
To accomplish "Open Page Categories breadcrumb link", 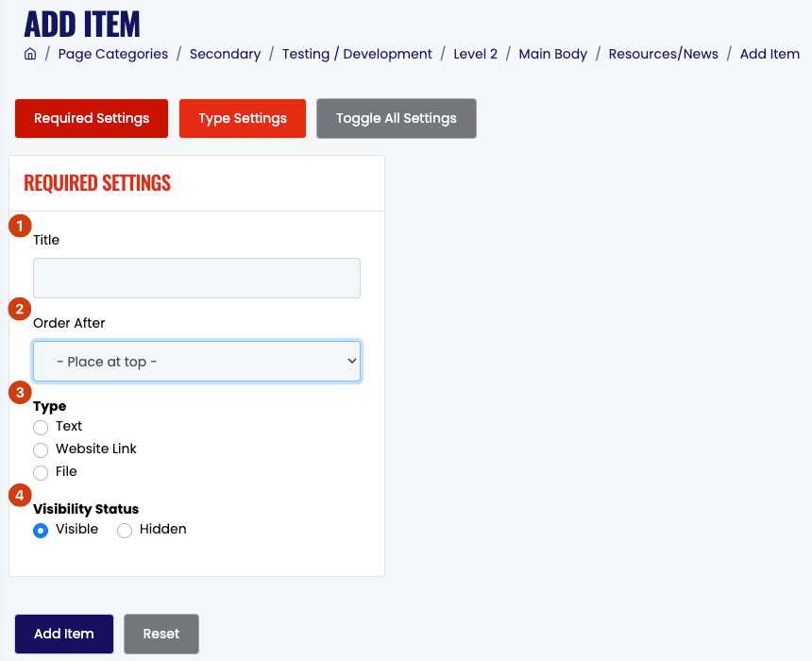I will pos(113,54).
